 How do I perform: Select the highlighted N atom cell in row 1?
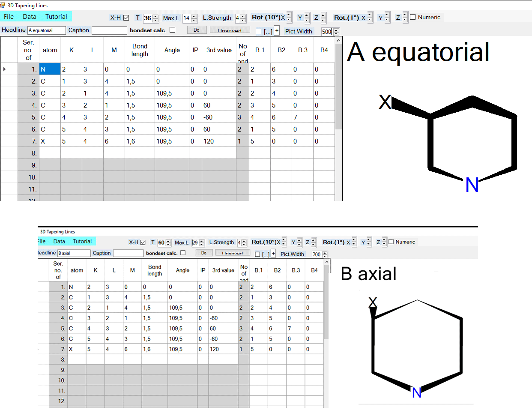click(x=50, y=69)
